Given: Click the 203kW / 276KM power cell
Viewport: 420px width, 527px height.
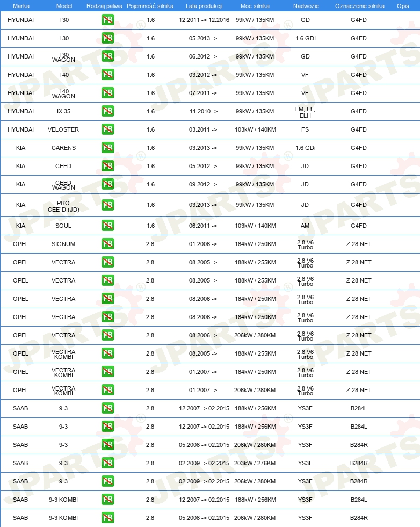Looking at the screenshot, I should 255,463.
